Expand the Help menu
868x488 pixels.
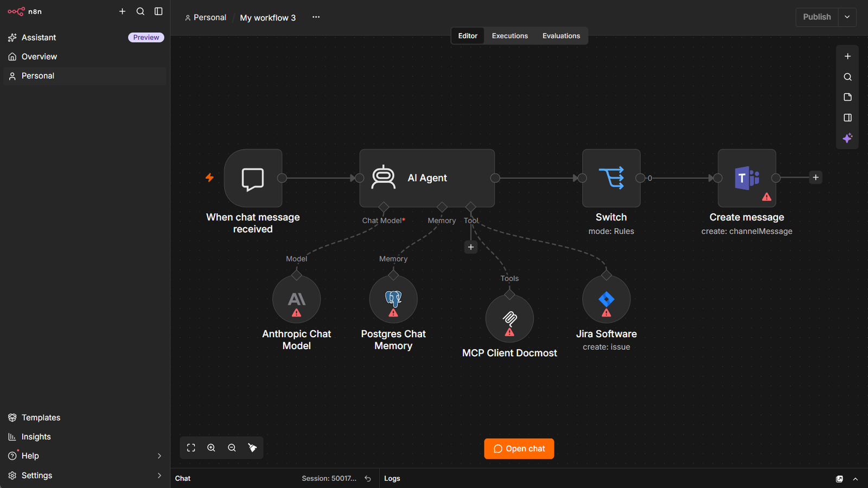pyautogui.click(x=85, y=456)
